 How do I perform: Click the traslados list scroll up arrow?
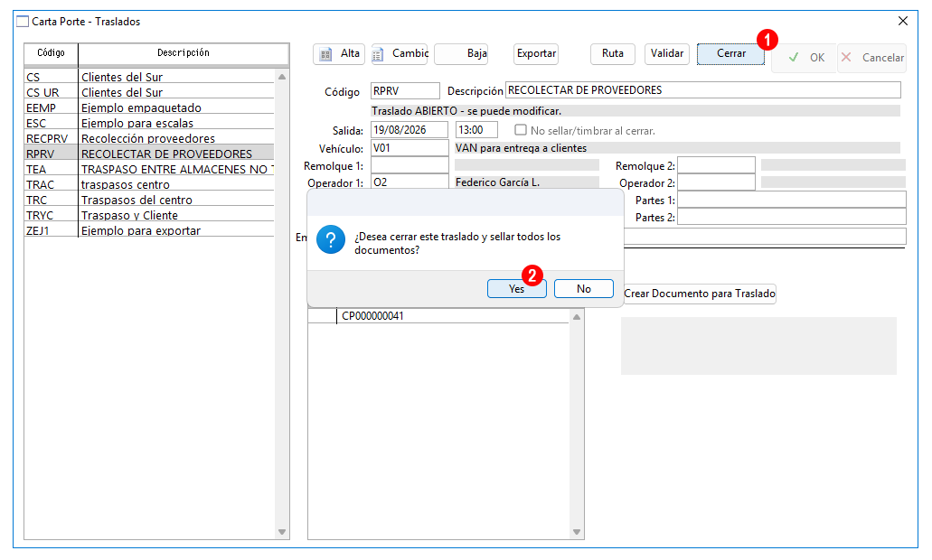click(x=282, y=77)
